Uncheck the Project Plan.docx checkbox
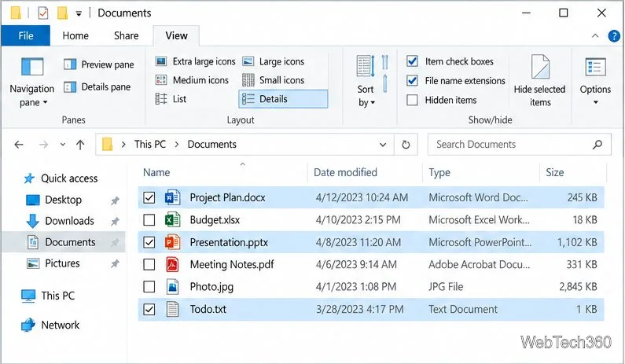Screen dimensions: 625x364 [149, 197]
